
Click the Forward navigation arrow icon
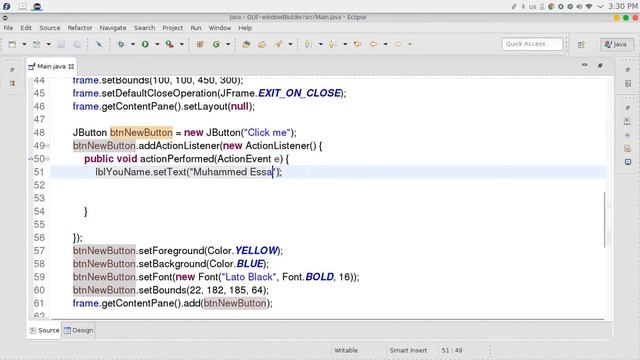pyautogui.click(x=398, y=44)
